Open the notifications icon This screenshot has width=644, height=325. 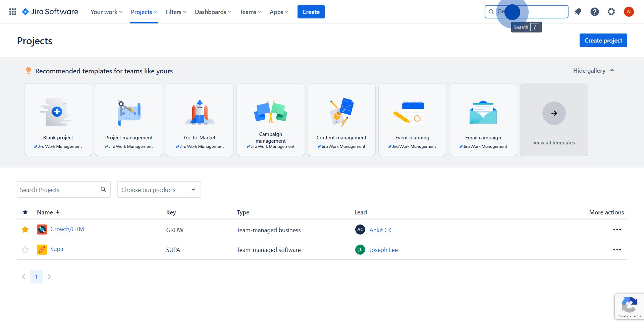pyautogui.click(x=578, y=12)
